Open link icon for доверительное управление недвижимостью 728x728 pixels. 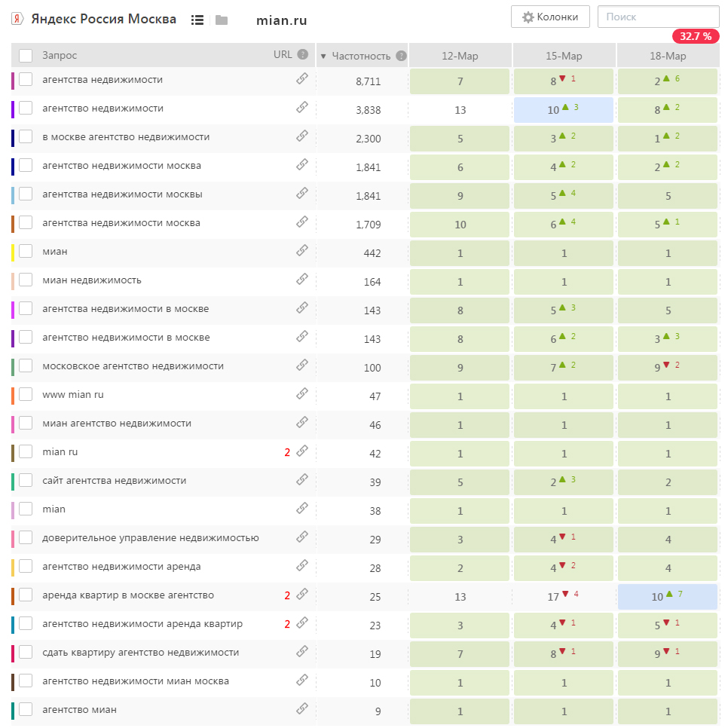click(x=302, y=537)
